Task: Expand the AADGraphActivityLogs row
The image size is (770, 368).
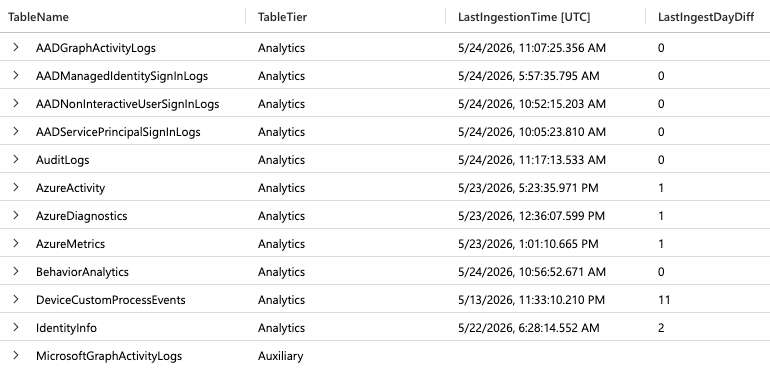Action: 16,48
